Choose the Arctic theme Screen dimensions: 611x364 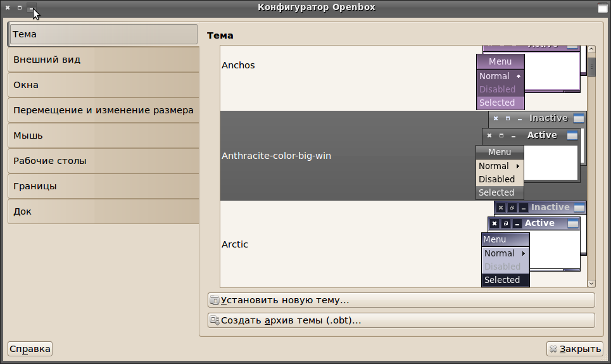403,244
